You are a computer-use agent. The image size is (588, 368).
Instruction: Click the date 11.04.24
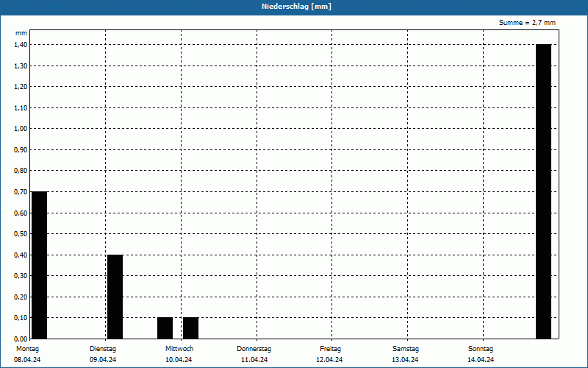click(x=254, y=360)
